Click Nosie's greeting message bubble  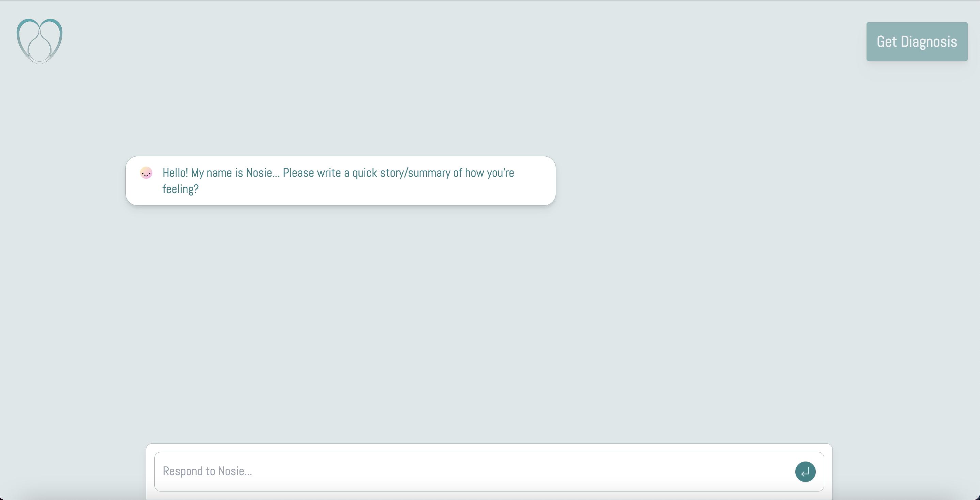340,181
